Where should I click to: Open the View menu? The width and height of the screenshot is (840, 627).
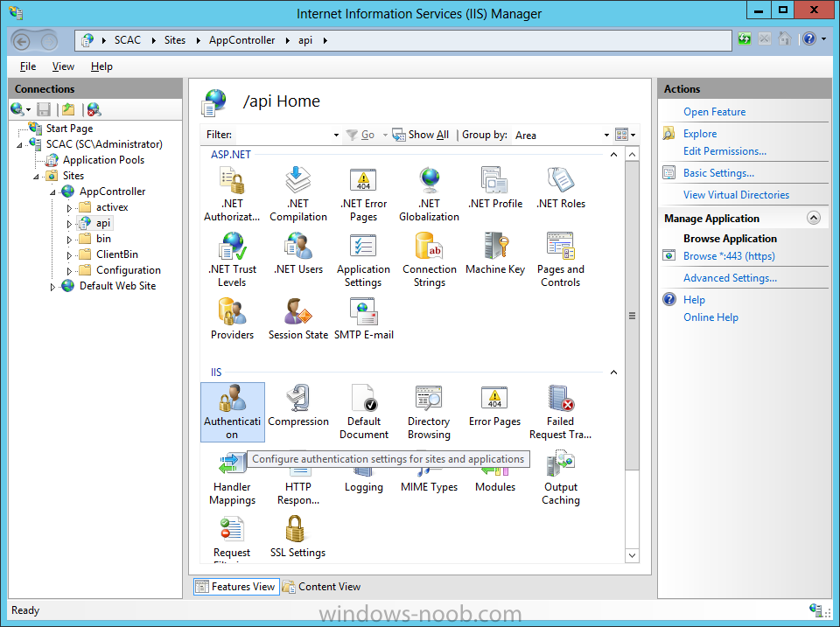pyautogui.click(x=63, y=66)
